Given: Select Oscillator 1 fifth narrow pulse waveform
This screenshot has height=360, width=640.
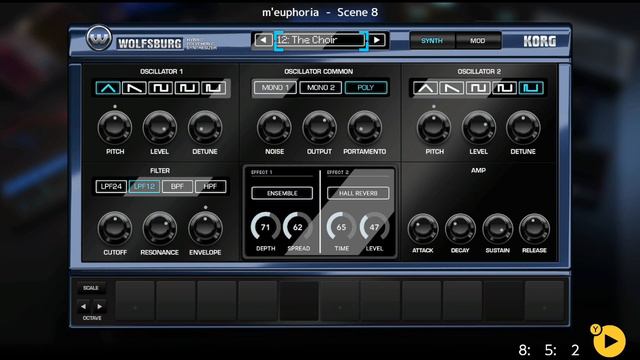Looking at the screenshot, I should click(x=213, y=88).
